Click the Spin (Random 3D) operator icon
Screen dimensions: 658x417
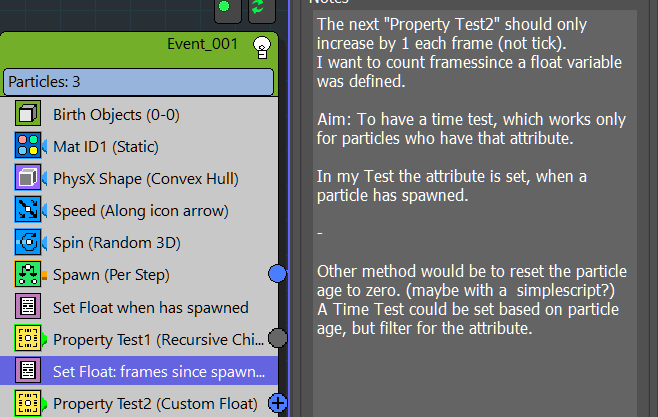[x=28, y=243]
